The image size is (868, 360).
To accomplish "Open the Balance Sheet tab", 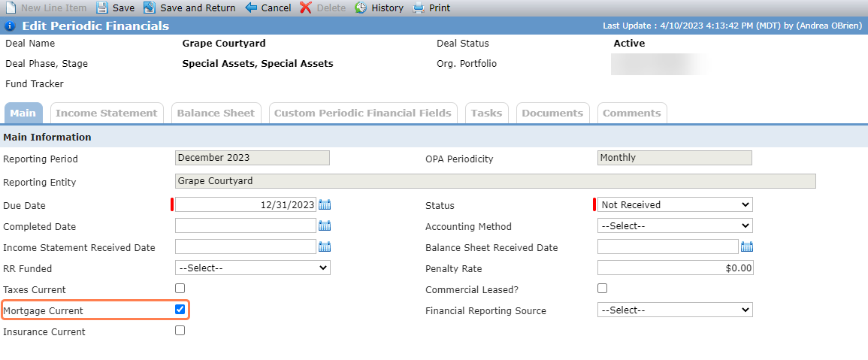I will click(x=216, y=113).
